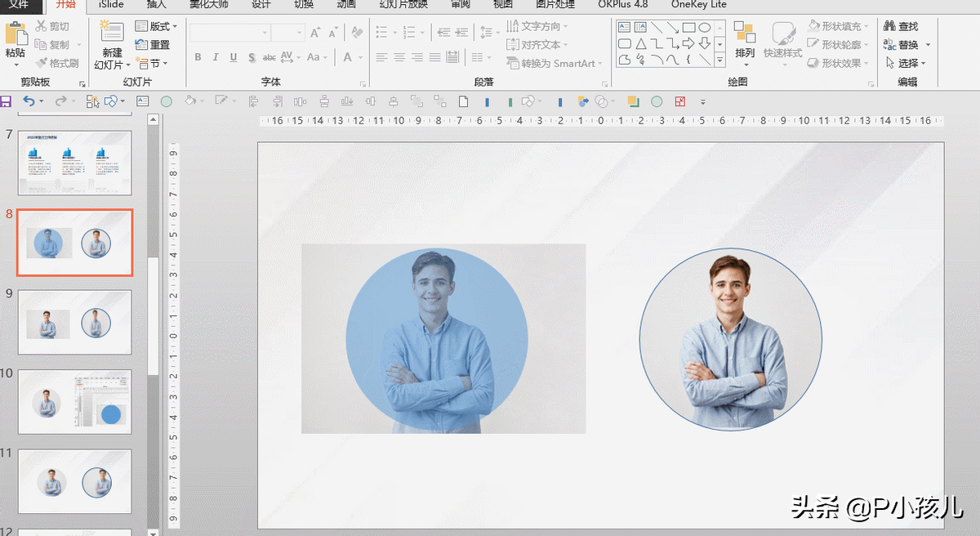Click the blank page icon in quick access toolbar
The width and height of the screenshot is (980, 536).
463,101
